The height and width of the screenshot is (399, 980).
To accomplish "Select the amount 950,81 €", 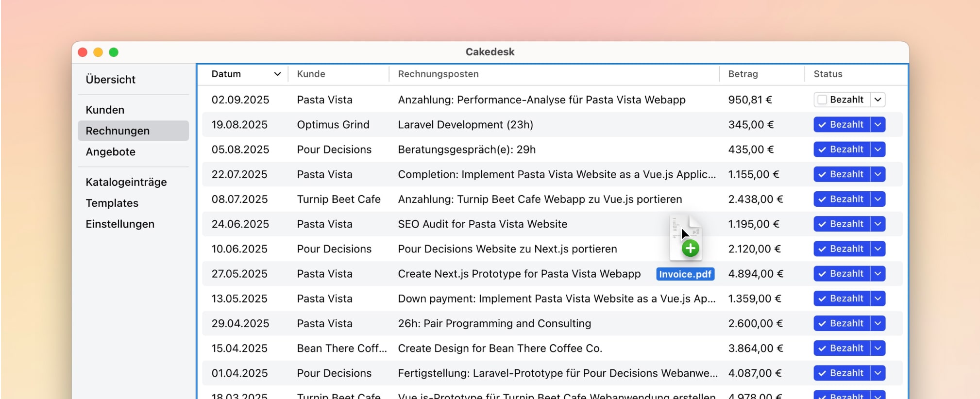I will [750, 100].
